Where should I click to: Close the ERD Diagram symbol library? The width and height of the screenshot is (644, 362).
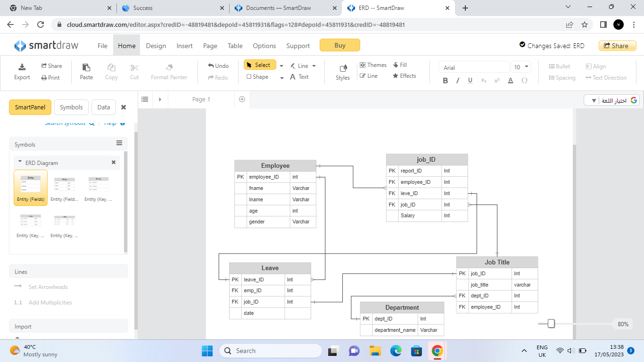113,162
